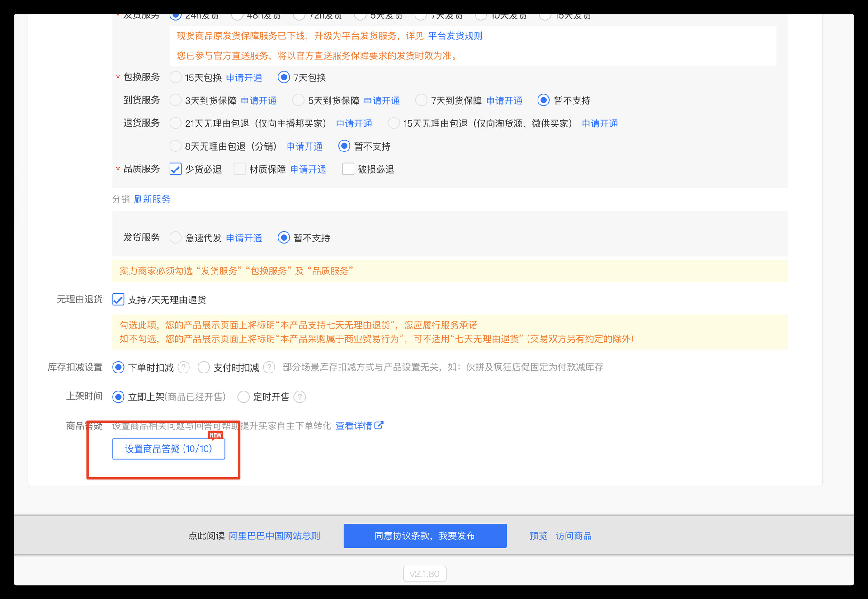Click 预览 link
The image size is (868, 599).
pyautogui.click(x=538, y=536)
